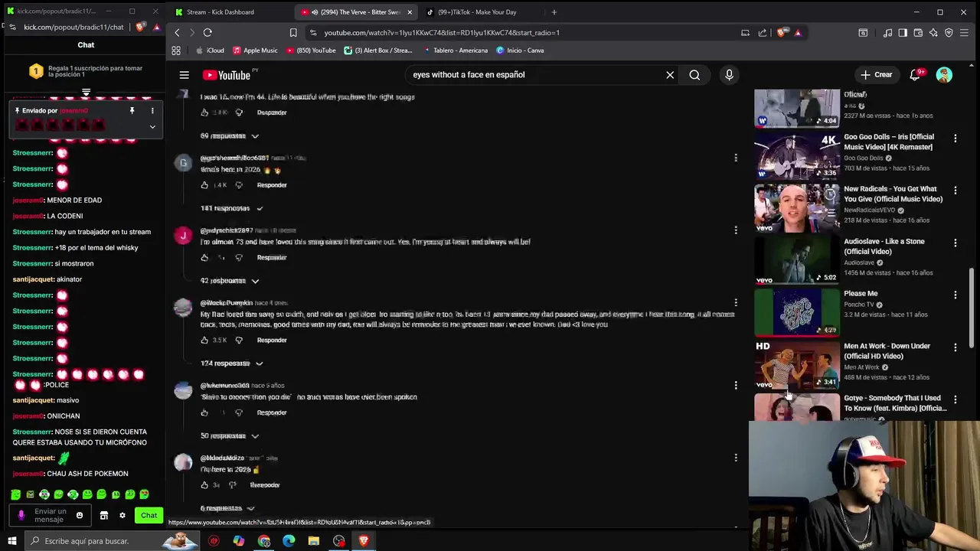Share this page from the address bar
Image resolution: width=980 pixels, height=551 pixels.
(763, 33)
